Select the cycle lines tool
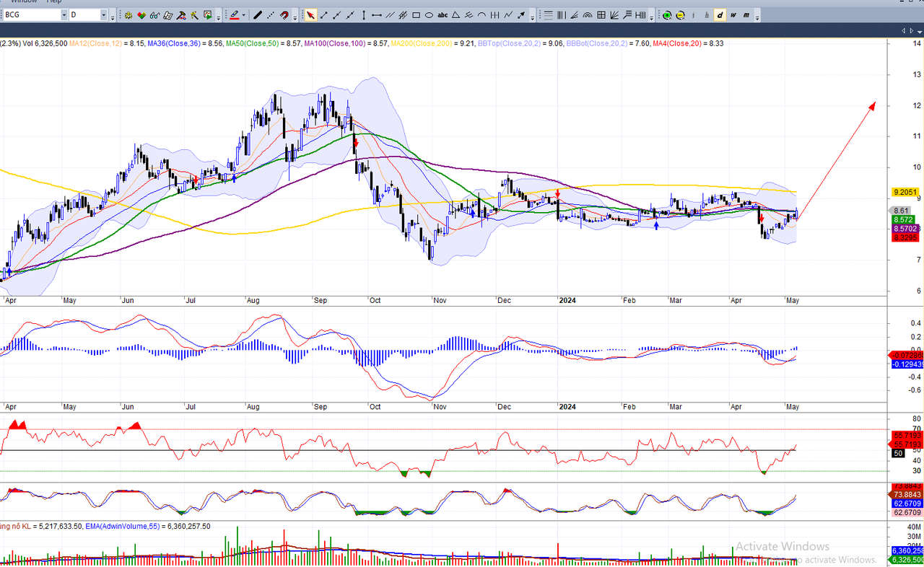The height and width of the screenshot is (567, 924). (494, 15)
